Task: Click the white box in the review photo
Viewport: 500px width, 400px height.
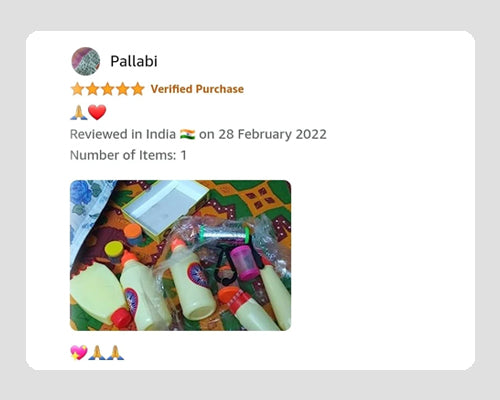Action: (164, 209)
